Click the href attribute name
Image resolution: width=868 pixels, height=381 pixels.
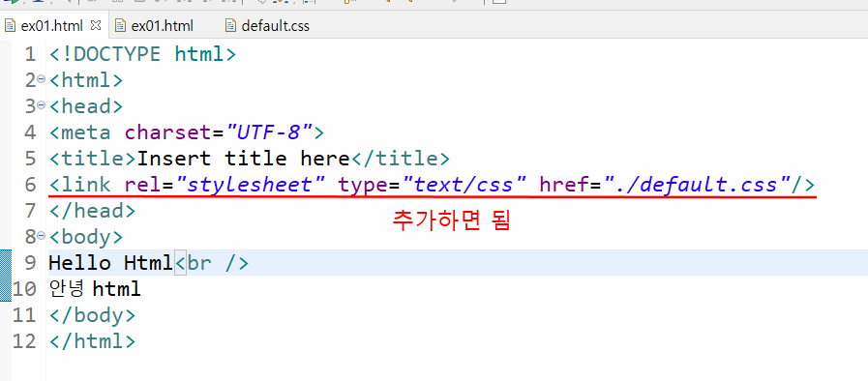(x=564, y=184)
